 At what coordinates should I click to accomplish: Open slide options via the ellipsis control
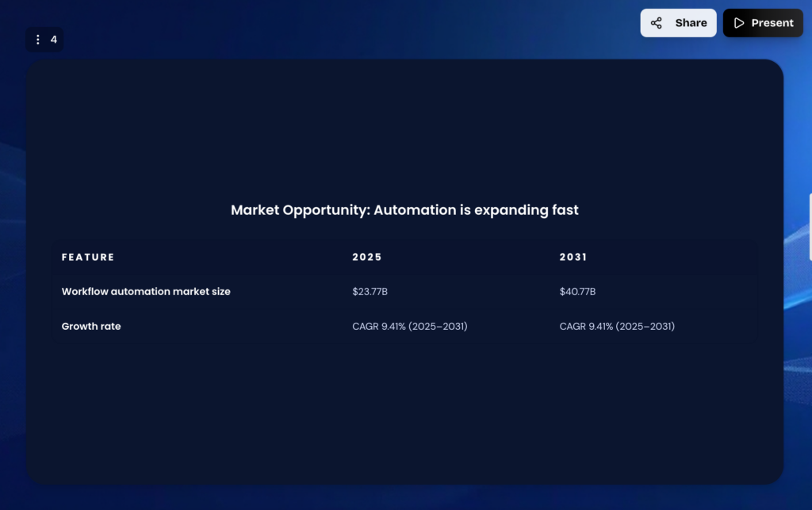(x=37, y=39)
